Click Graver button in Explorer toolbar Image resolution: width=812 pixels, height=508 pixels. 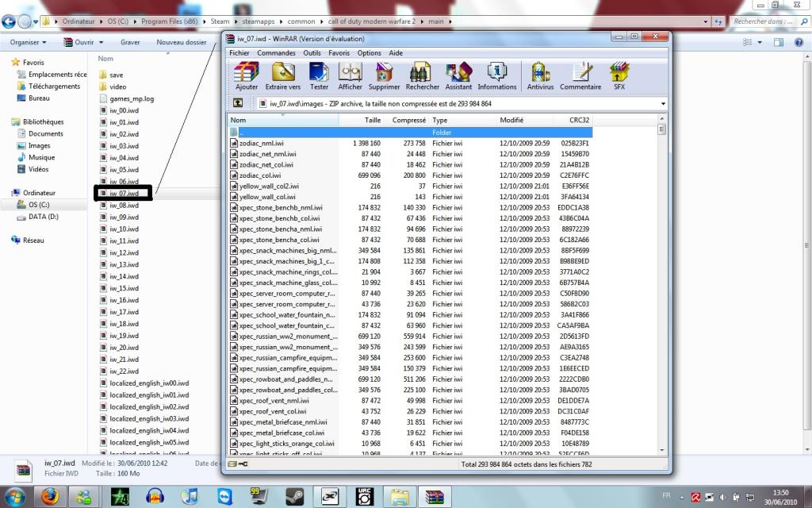[130, 43]
